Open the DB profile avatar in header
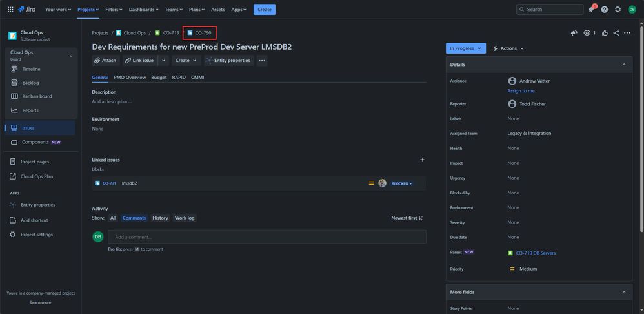The width and height of the screenshot is (644, 314). point(632,10)
